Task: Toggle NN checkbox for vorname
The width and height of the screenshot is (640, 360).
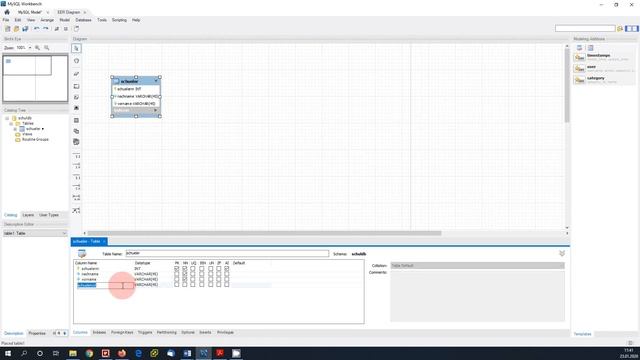Action: (x=185, y=280)
